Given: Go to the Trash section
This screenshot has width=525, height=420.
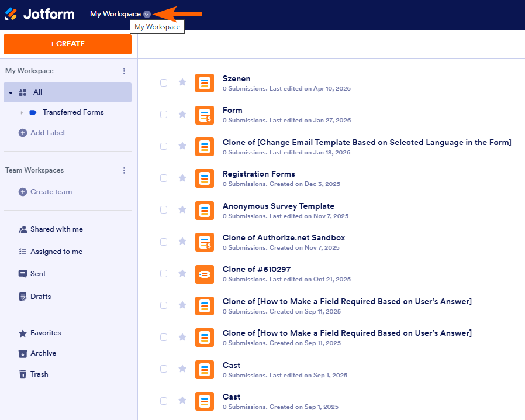Looking at the screenshot, I should [39, 374].
